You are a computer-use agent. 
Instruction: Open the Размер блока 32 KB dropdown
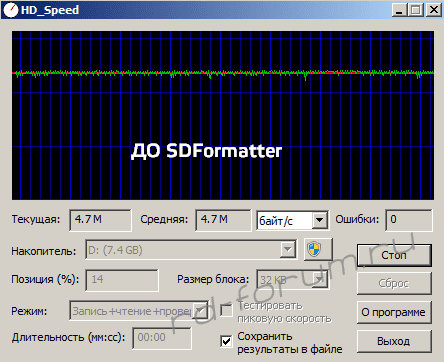click(x=320, y=279)
